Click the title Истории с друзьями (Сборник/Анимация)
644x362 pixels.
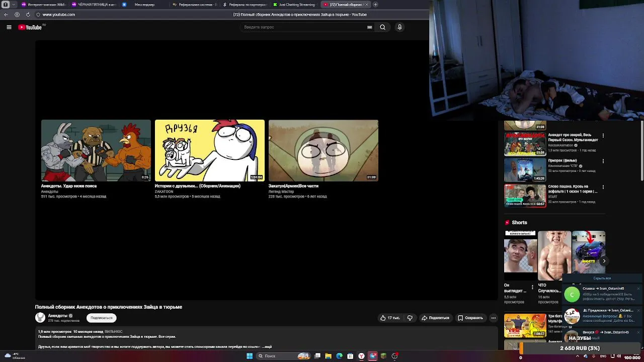tap(197, 186)
